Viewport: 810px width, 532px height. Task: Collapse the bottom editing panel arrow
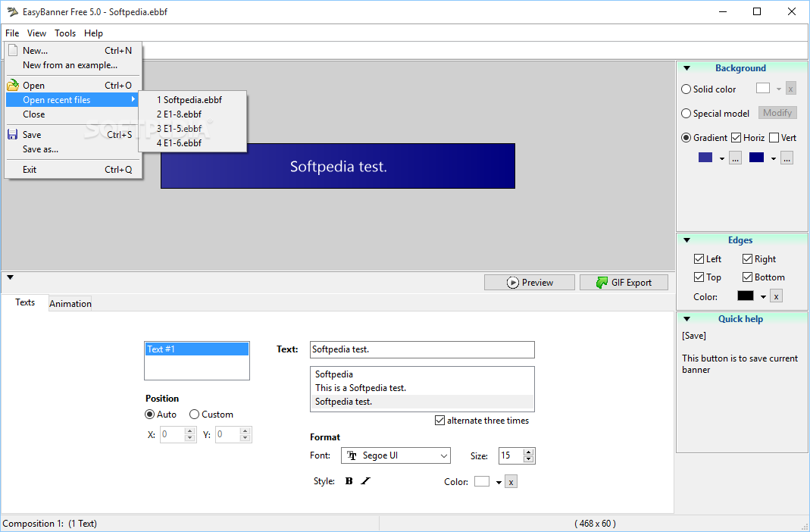(10, 277)
